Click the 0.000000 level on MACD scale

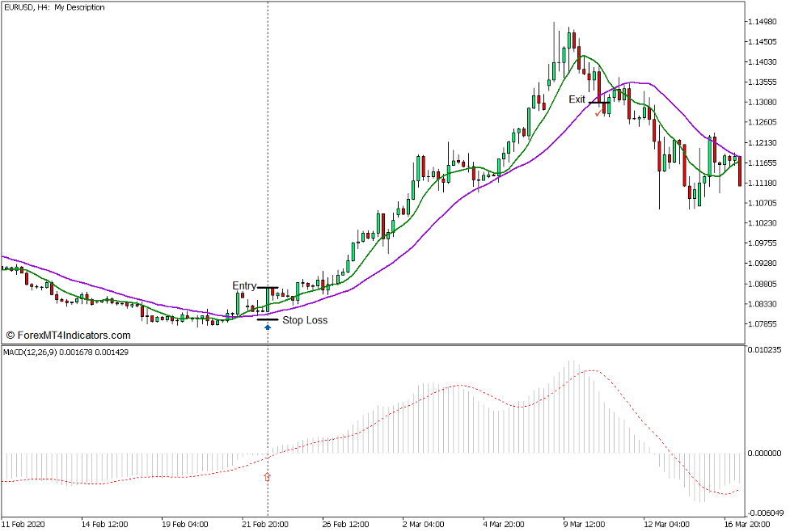(x=763, y=454)
